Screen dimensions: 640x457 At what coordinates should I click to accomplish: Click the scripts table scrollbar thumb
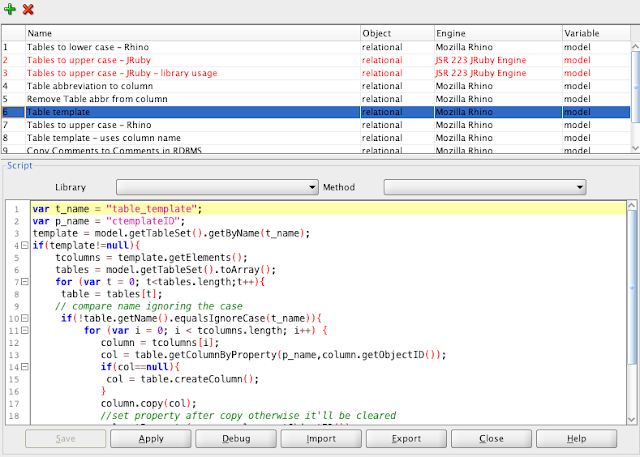(635, 87)
